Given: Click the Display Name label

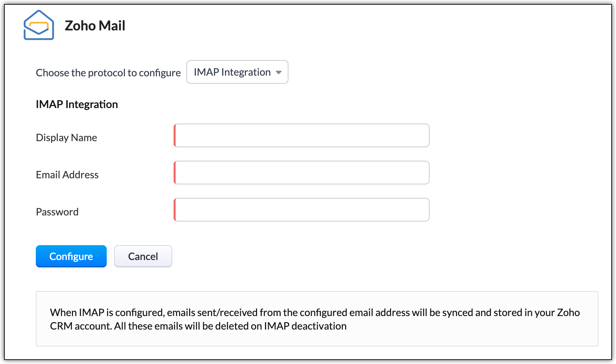Looking at the screenshot, I should tap(67, 137).
